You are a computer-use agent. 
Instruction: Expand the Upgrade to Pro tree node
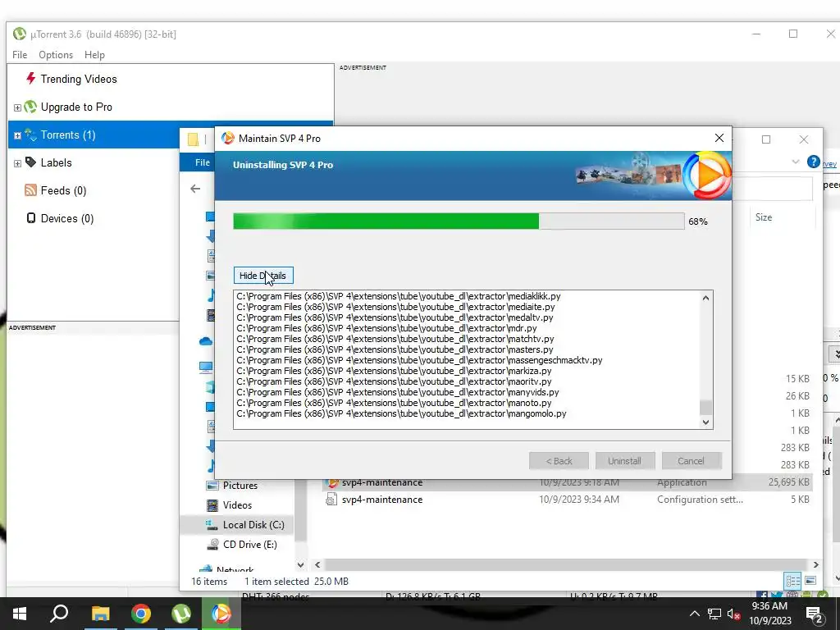tap(17, 107)
